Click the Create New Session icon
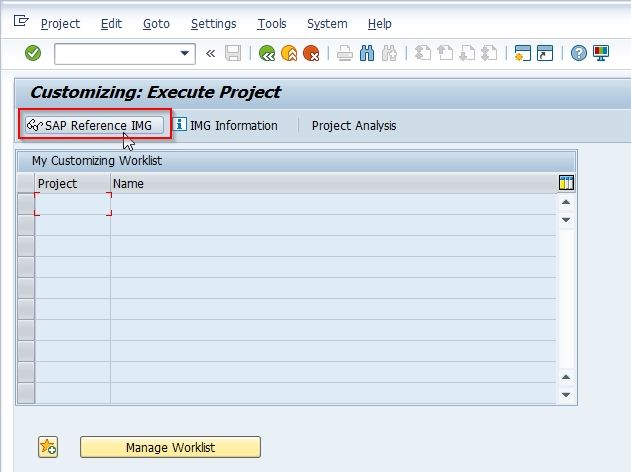631x472 pixels. click(523, 53)
